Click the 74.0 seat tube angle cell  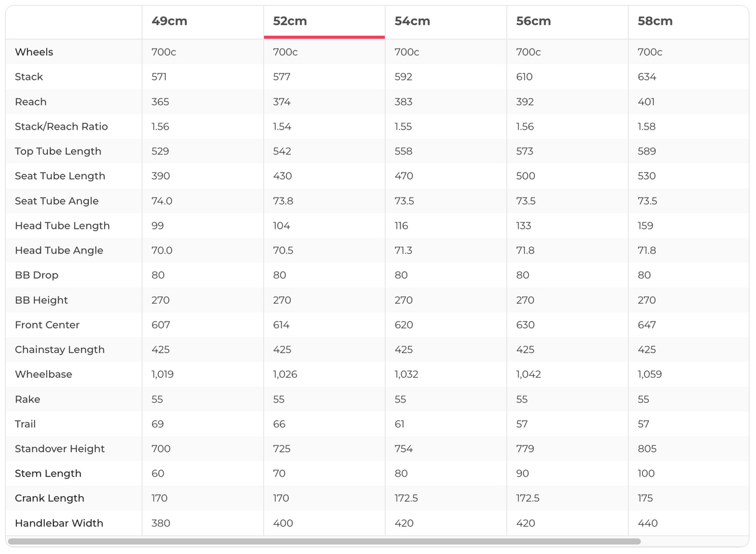click(x=162, y=201)
